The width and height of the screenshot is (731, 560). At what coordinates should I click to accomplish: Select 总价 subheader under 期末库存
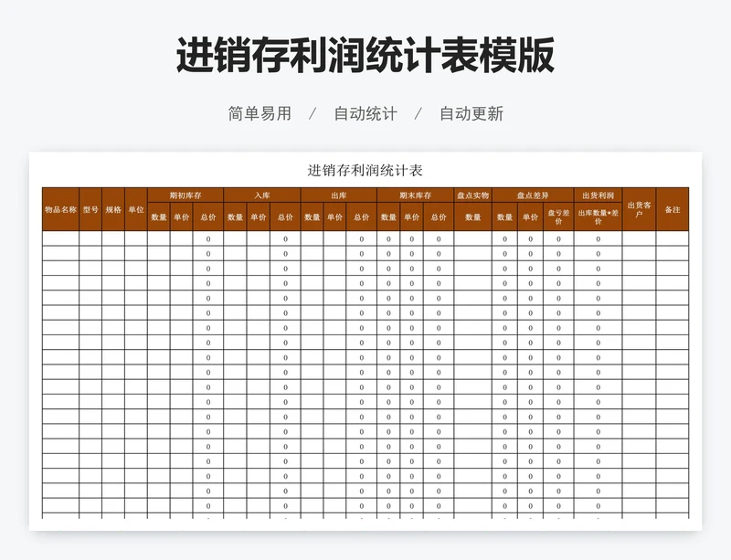pyautogui.click(x=439, y=217)
